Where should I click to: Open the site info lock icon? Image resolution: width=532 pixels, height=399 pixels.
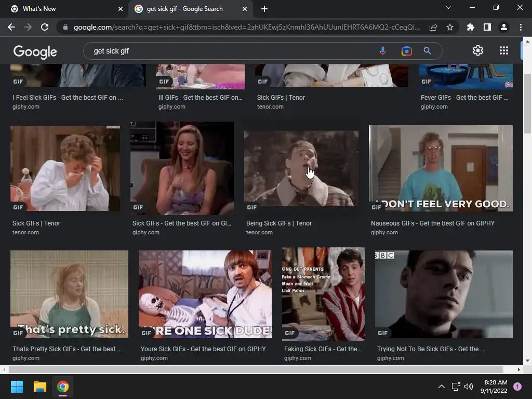[x=65, y=27]
